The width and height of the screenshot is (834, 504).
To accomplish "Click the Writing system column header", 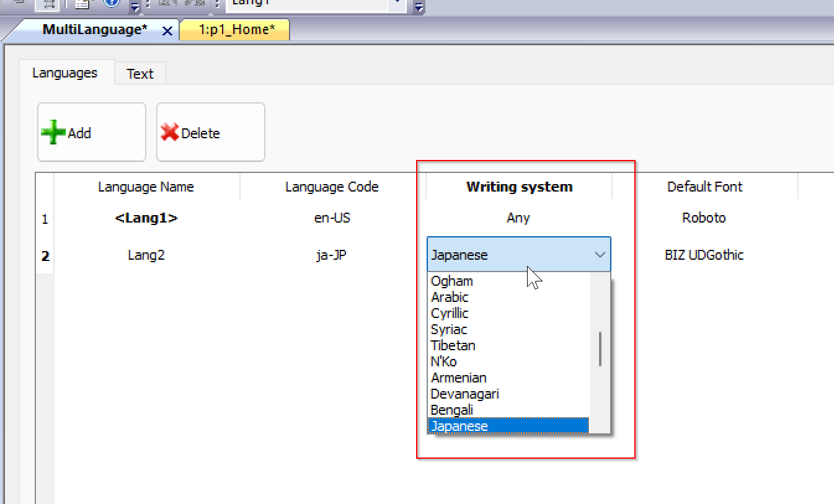I will tap(519, 187).
